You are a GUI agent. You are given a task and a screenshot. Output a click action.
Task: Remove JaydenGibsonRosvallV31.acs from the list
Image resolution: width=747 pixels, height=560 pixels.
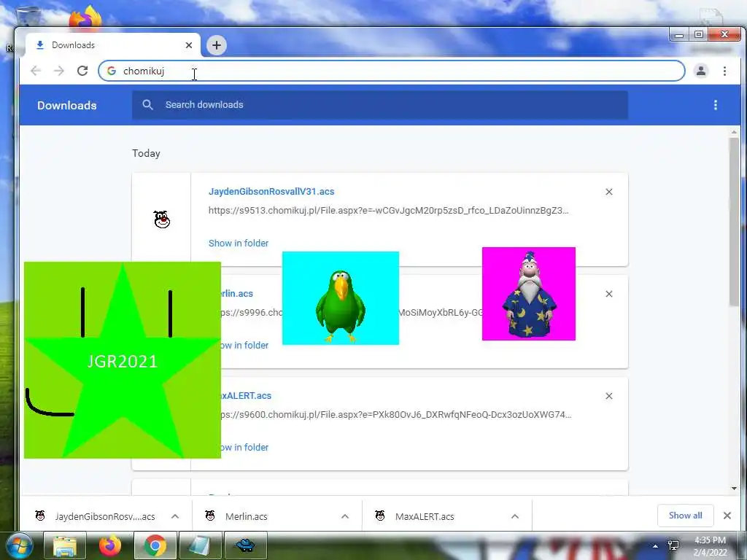609,192
